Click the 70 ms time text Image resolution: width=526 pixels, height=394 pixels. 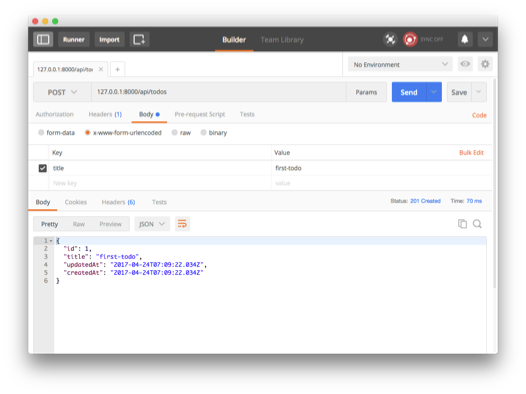474,201
